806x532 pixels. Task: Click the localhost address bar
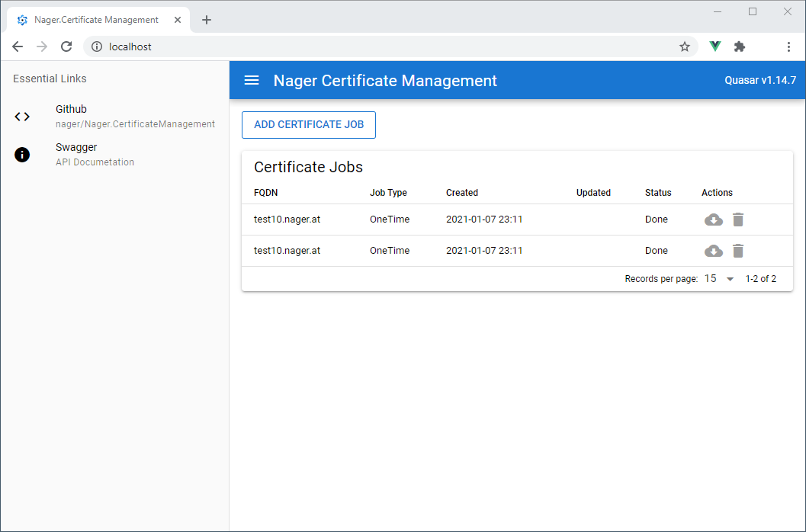click(390, 46)
